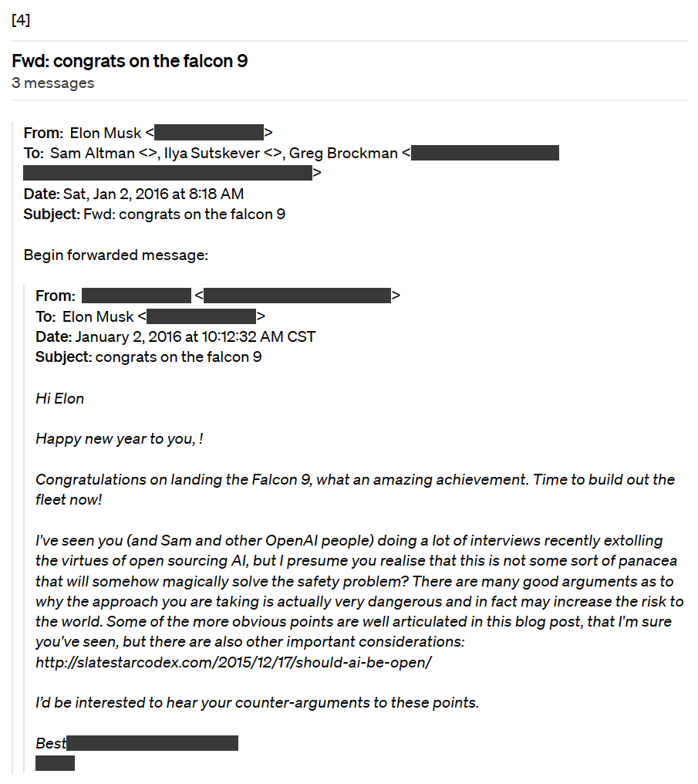Open the slatestarcodex.com blog post link
This screenshot has height=784, width=698.
click(x=233, y=662)
